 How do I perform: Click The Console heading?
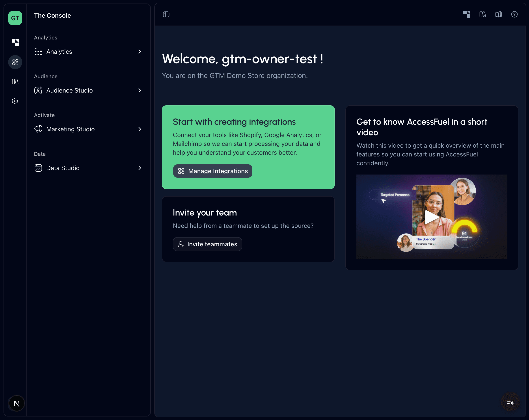pos(52,15)
